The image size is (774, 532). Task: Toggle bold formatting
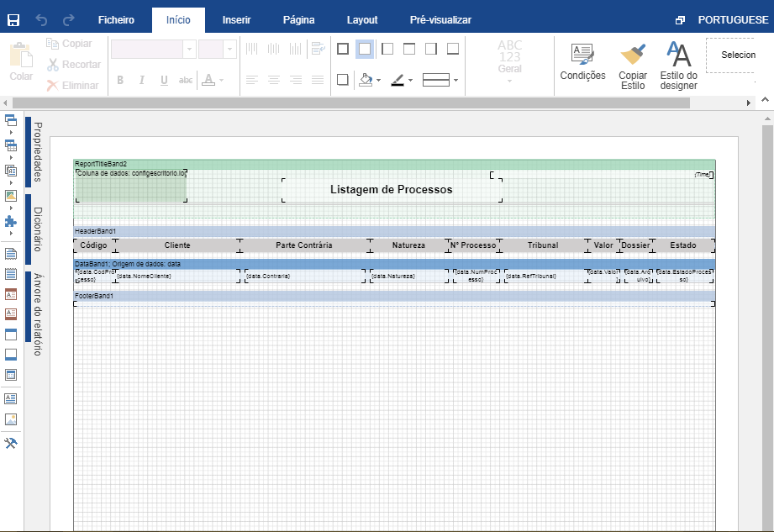point(120,80)
